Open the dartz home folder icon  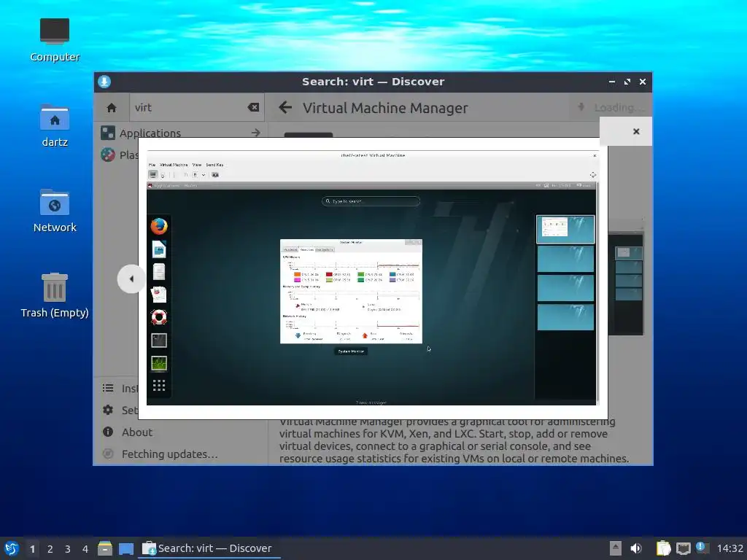pyautogui.click(x=54, y=126)
